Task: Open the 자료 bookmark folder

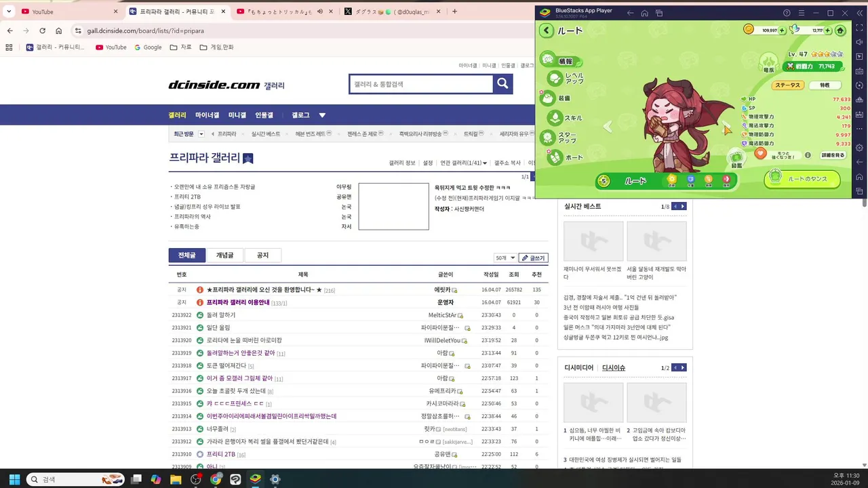Action: pyautogui.click(x=180, y=47)
